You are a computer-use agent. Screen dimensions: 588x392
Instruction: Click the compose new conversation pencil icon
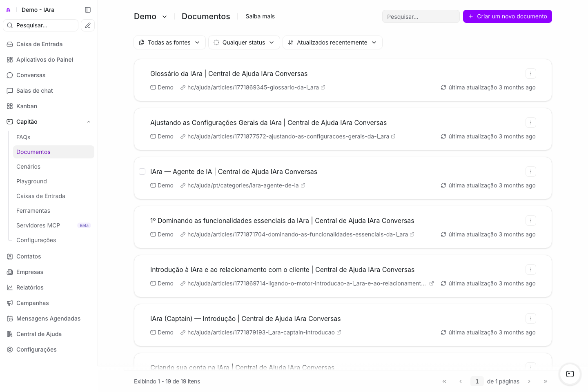(88, 25)
